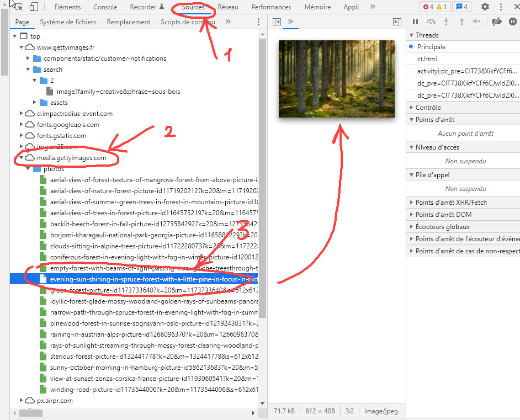This screenshot has width=520, height=420.
Task: Click the navigator vertical scrollbar thumb
Action: point(262,178)
